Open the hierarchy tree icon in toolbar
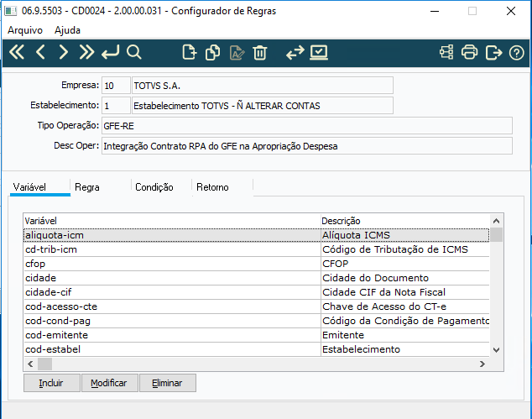This screenshot has height=419, width=532. click(446, 53)
